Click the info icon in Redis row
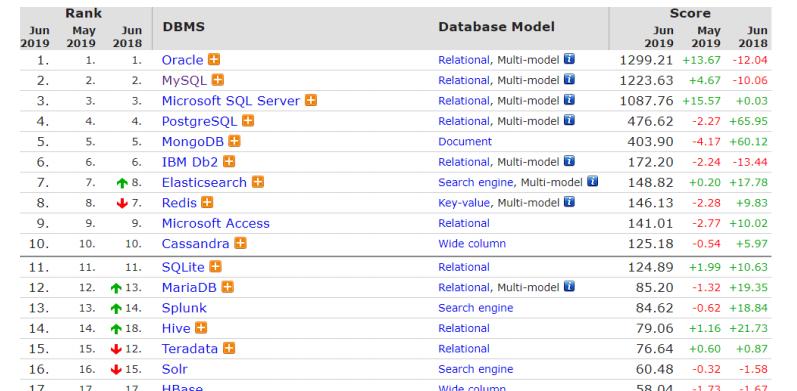 tap(569, 202)
